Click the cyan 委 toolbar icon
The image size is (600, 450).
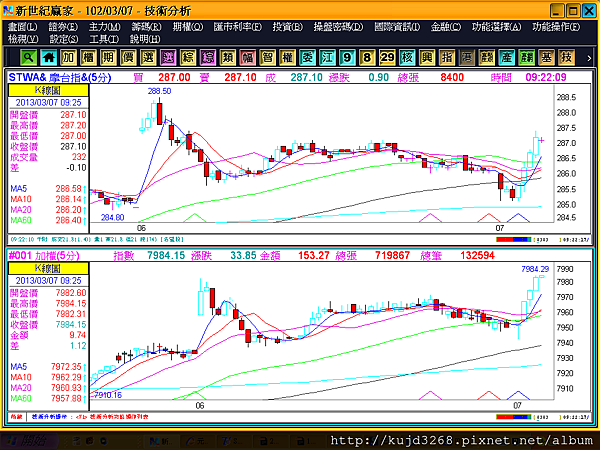[x=307, y=58]
